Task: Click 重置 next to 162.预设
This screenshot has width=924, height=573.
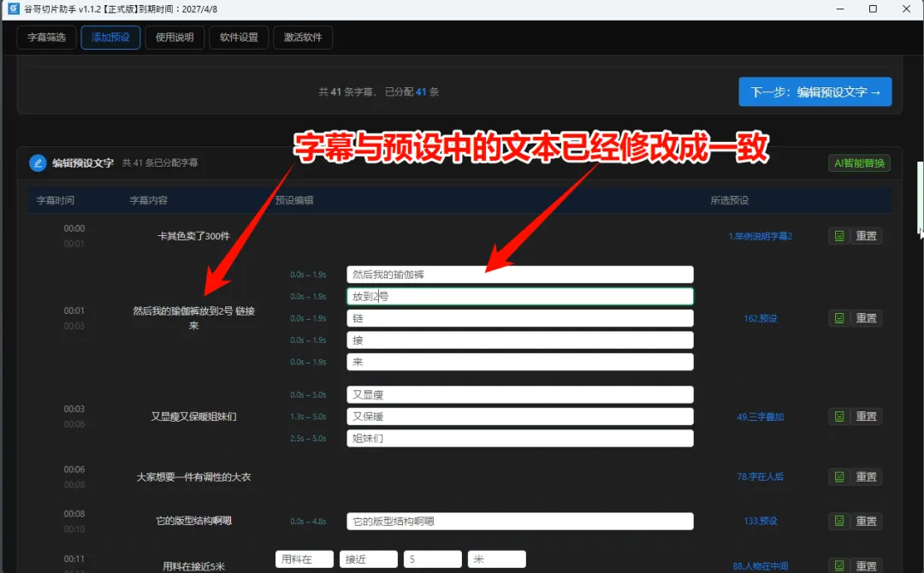Action: point(866,318)
